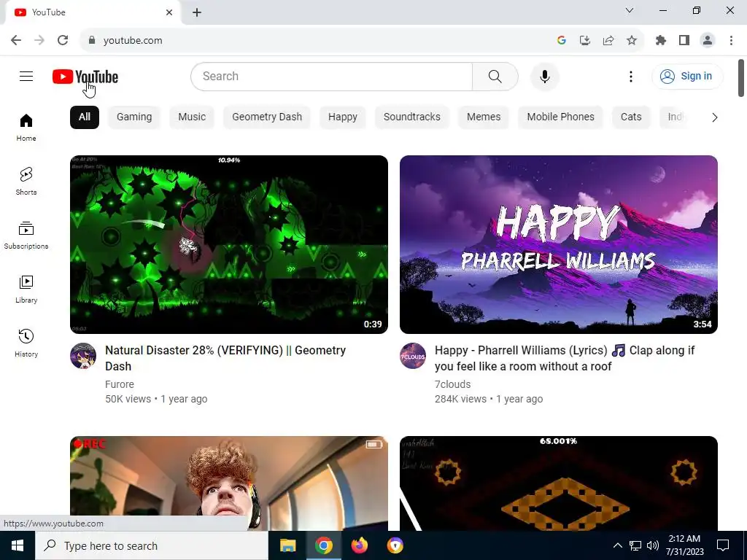
Task: Click the Sign in button
Action: tap(687, 76)
